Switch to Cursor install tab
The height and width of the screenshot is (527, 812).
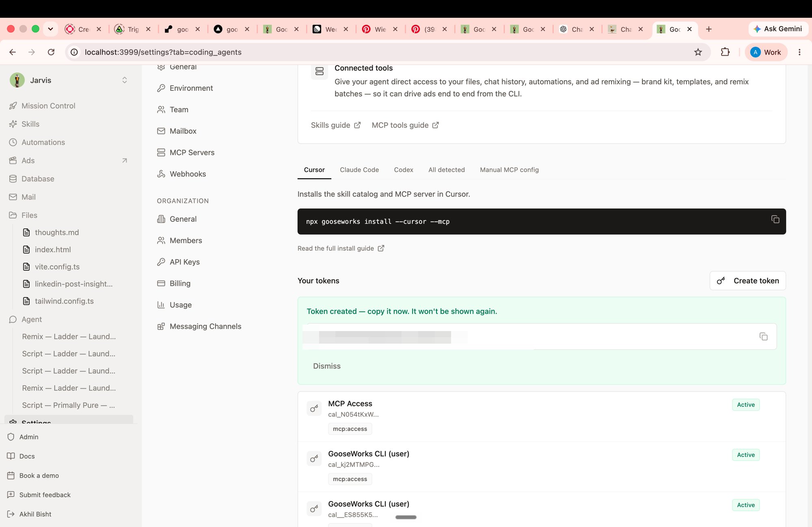314,170
